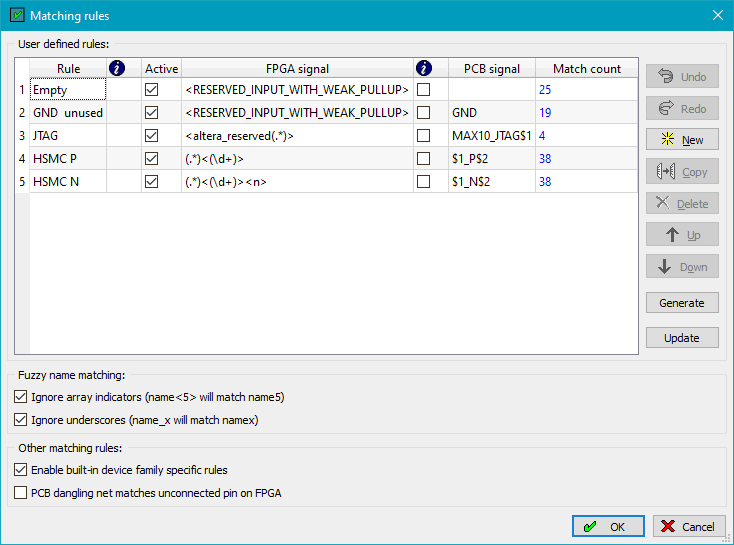Confirm the dialog with OK
This screenshot has height=545, width=734.
(607, 526)
